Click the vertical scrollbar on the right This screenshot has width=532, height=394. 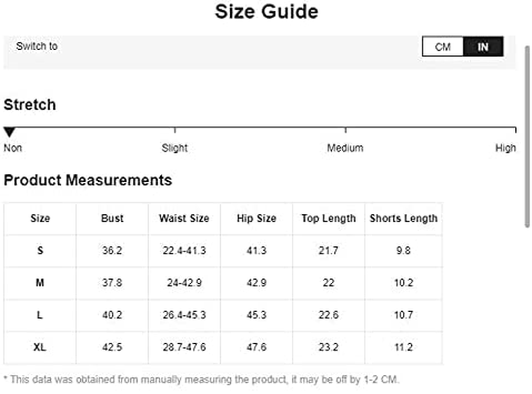[527, 137]
